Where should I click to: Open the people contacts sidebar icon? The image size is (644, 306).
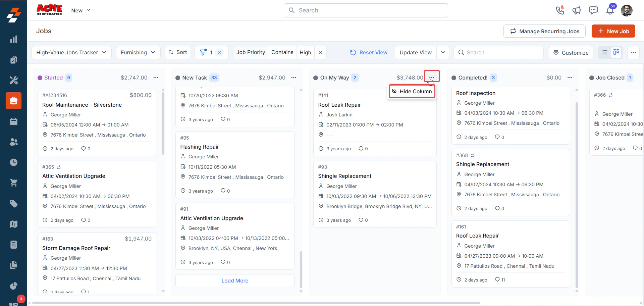pyautogui.click(x=13, y=142)
